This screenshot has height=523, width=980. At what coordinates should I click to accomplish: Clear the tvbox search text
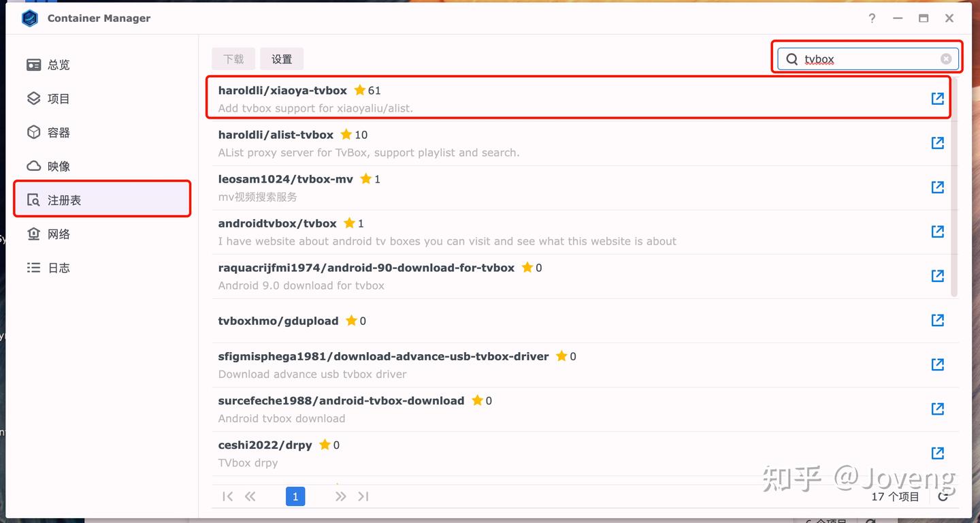(946, 59)
